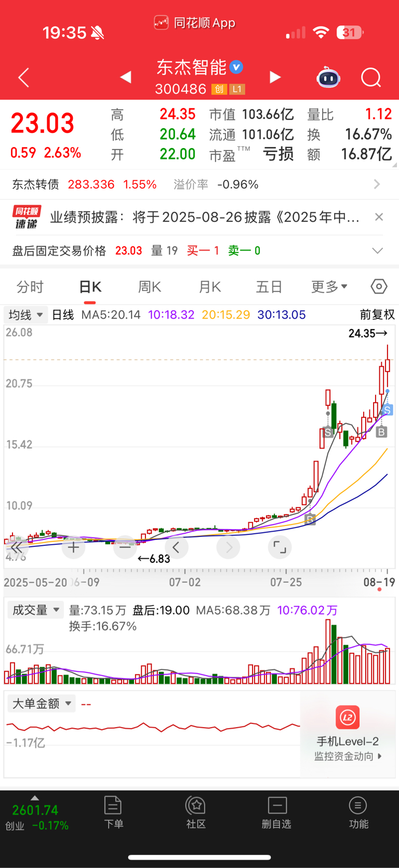Tap the 业绩预披露 news headline
This screenshot has width=399, height=868.
click(x=205, y=217)
